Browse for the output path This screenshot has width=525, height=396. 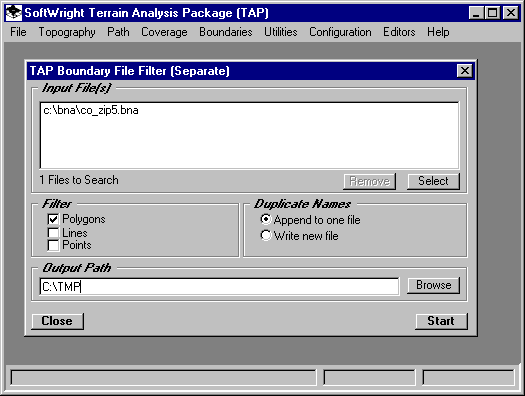coord(433,286)
